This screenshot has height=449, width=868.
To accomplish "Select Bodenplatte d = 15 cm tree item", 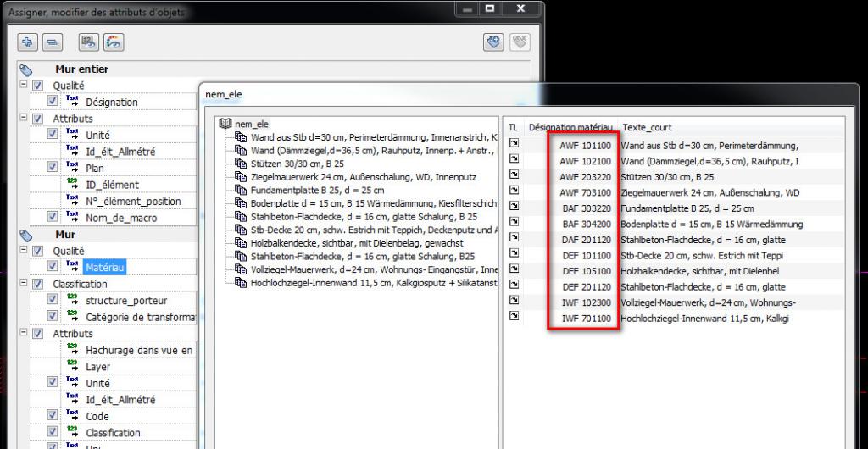I will [374, 203].
